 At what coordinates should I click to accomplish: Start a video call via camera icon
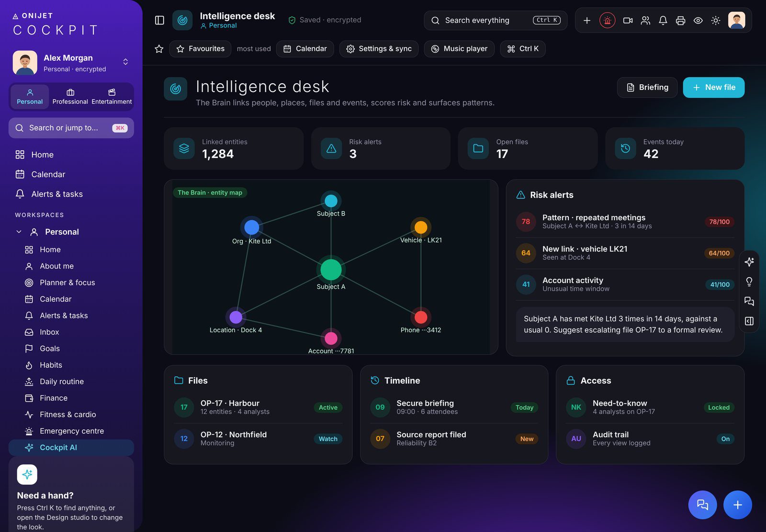coord(628,20)
